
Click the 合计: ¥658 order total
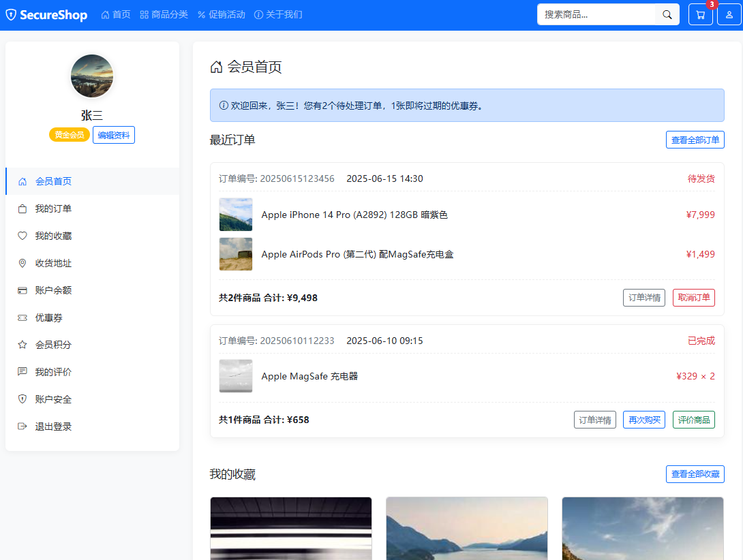[x=286, y=420]
